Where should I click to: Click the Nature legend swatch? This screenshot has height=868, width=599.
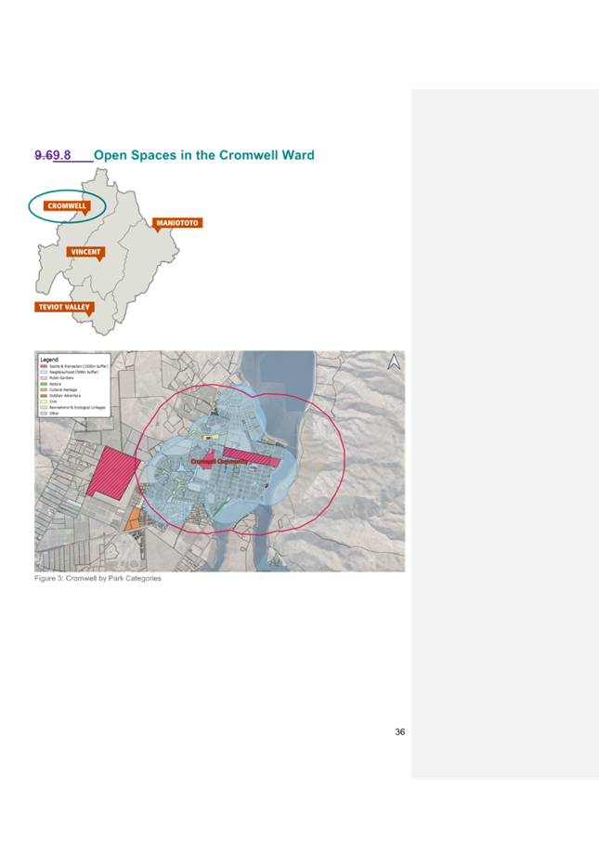click(44, 384)
